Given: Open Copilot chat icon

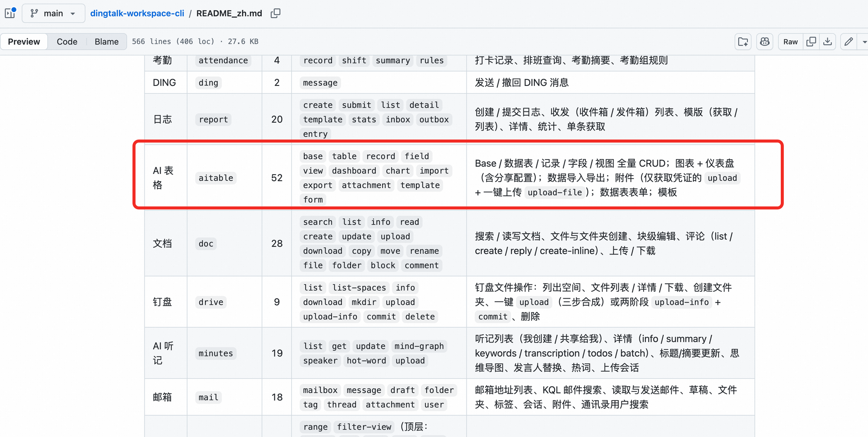Looking at the screenshot, I should click(765, 42).
